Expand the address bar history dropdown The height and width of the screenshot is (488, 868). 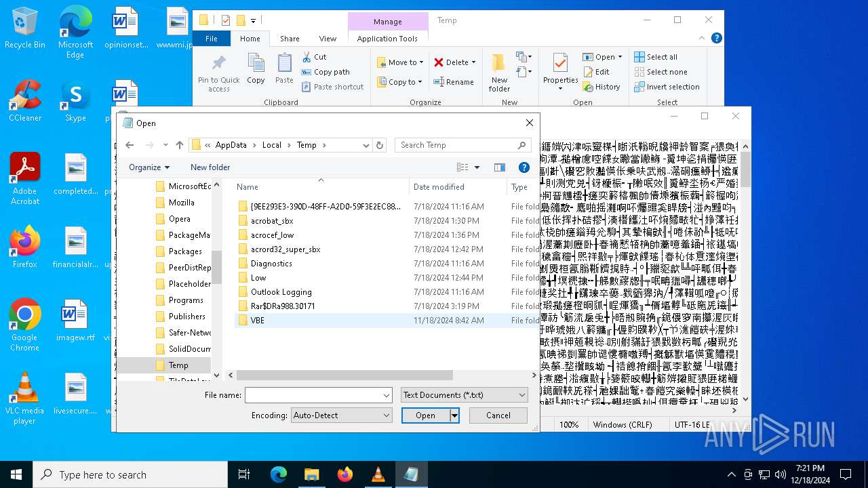pyautogui.click(x=366, y=145)
